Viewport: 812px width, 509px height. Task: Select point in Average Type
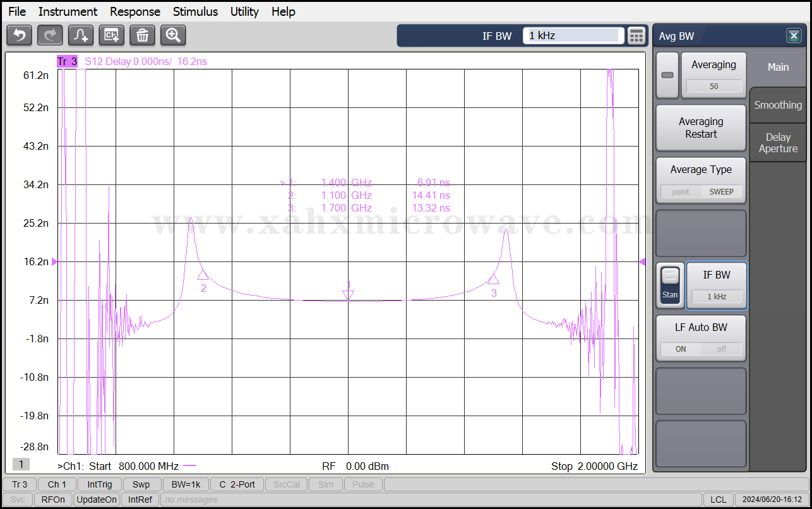pyautogui.click(x=681, y=191)
